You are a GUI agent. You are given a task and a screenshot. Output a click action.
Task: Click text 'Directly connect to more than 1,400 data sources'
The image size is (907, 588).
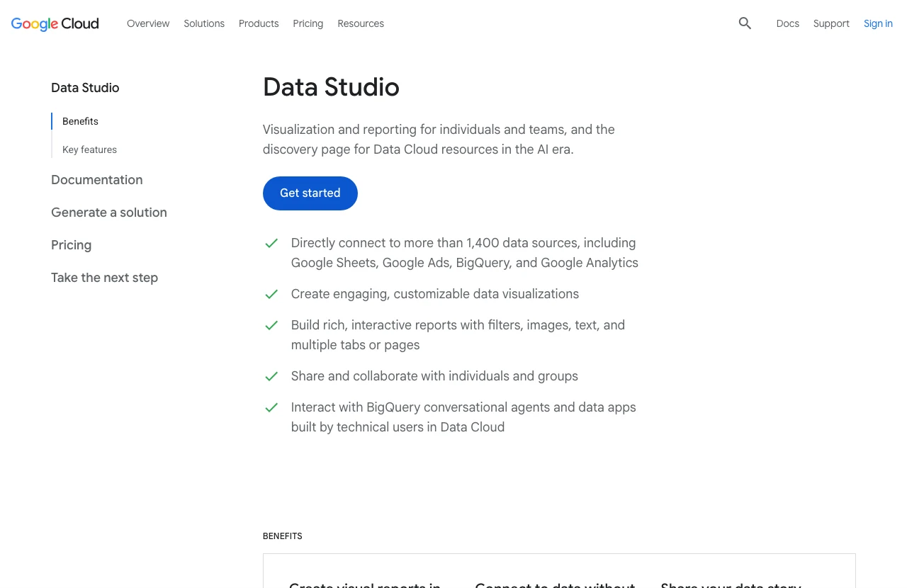[465, 253]
